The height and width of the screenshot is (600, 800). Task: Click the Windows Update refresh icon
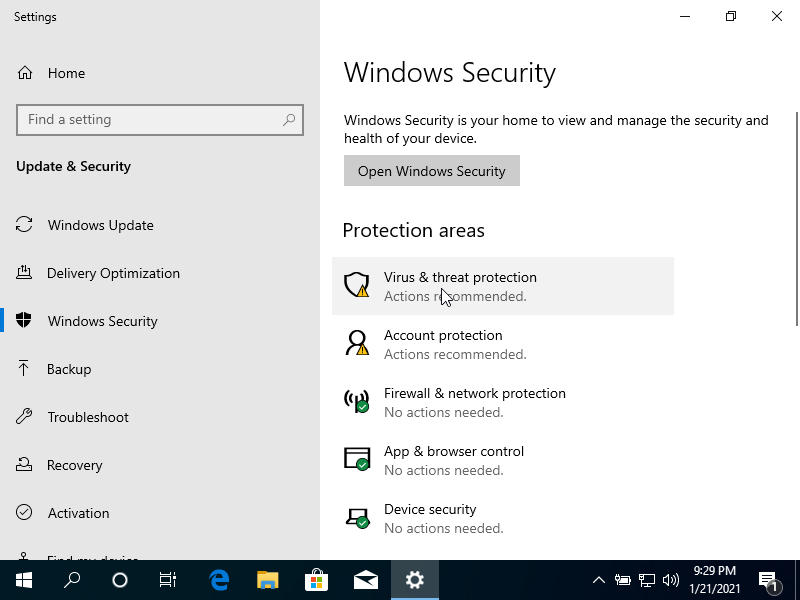click(24, 224)
